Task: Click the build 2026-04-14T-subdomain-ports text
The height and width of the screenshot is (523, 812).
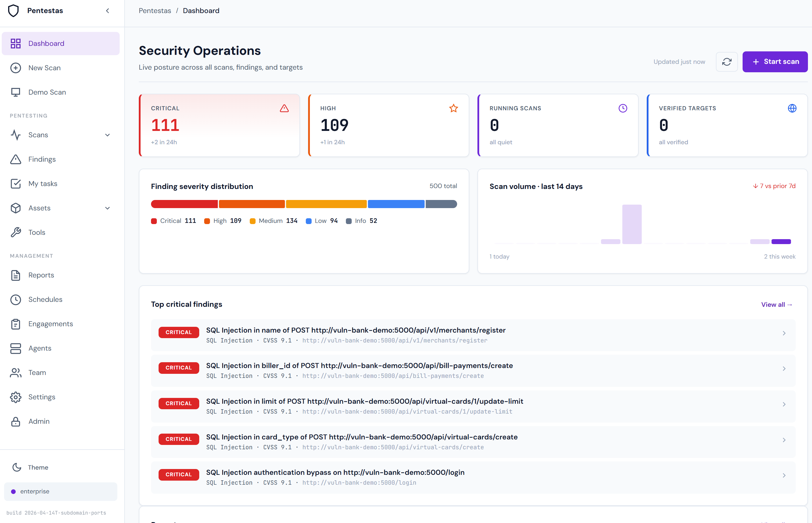Action: [x=56, y=513]
